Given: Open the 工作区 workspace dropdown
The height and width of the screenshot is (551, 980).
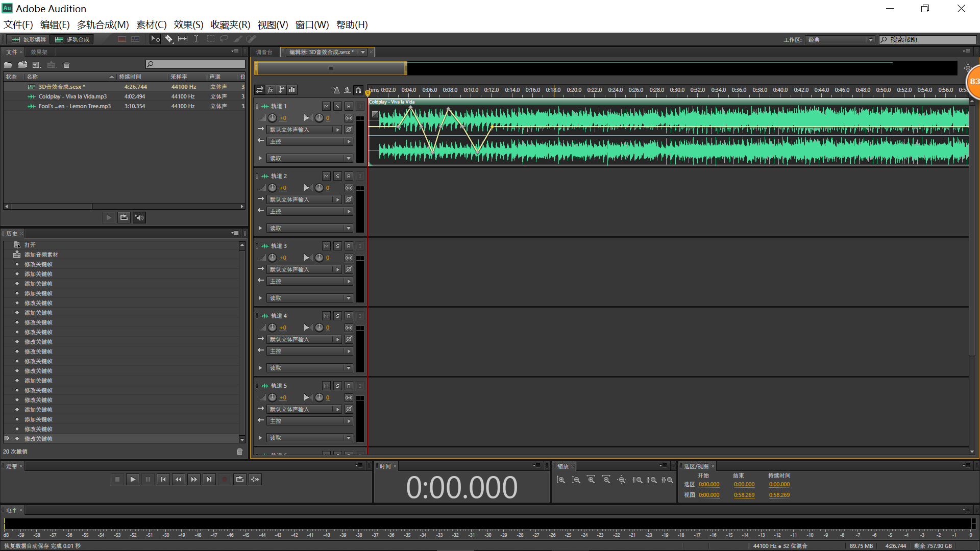Looking at the screenshot, I should tap(841, 40).
